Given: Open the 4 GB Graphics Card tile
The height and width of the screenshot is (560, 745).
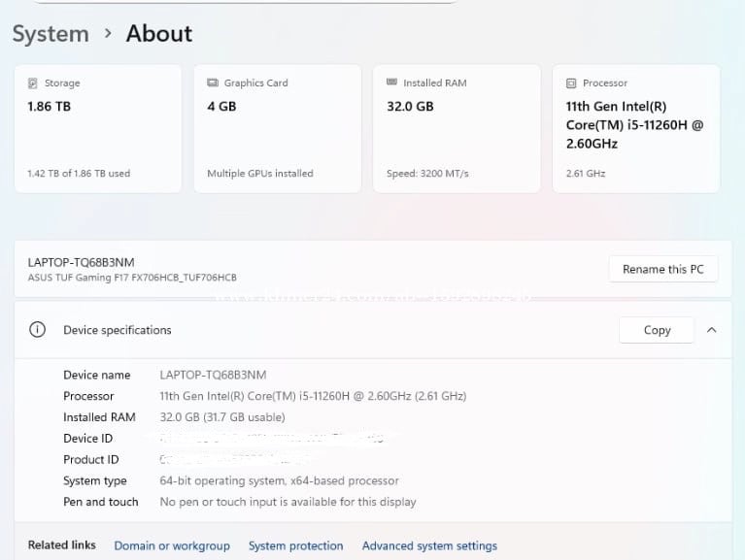Looking at the screenshot, I should (277, 129).
